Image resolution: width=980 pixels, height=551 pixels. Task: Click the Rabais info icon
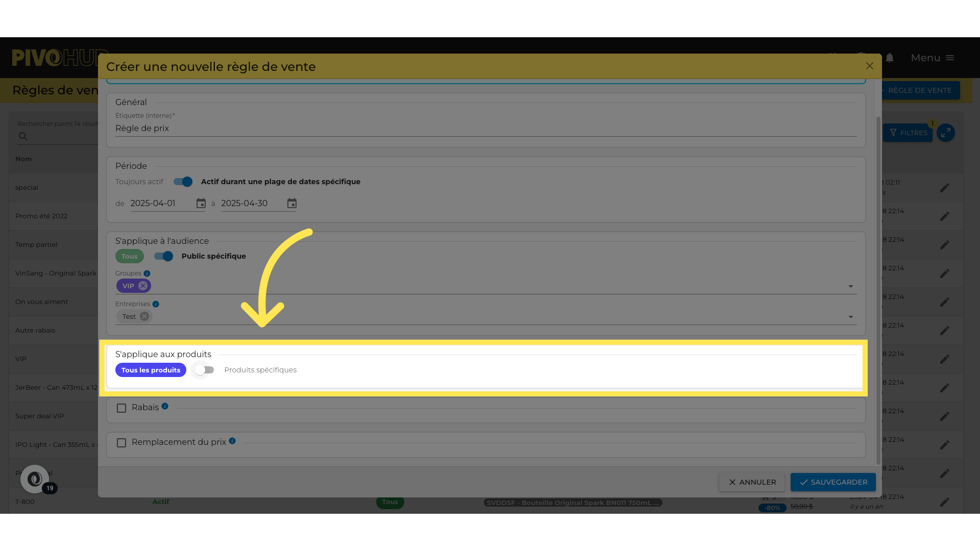[165, 407]
